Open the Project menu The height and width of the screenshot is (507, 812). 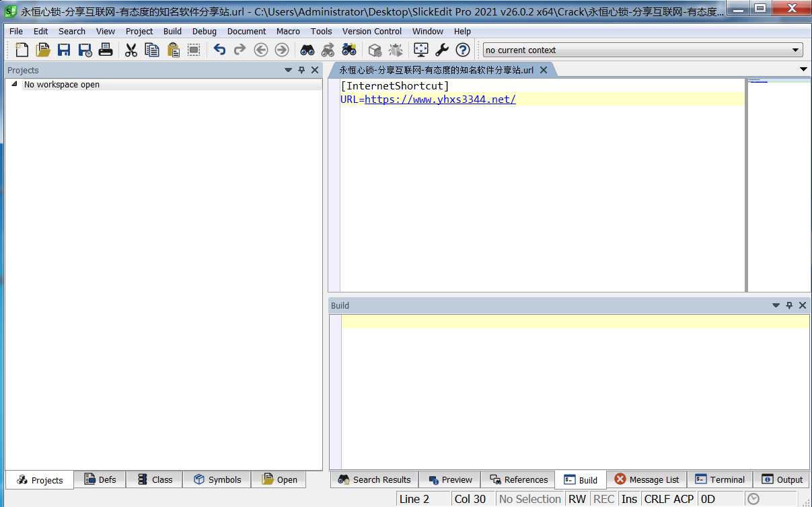[x=139, y=31]
